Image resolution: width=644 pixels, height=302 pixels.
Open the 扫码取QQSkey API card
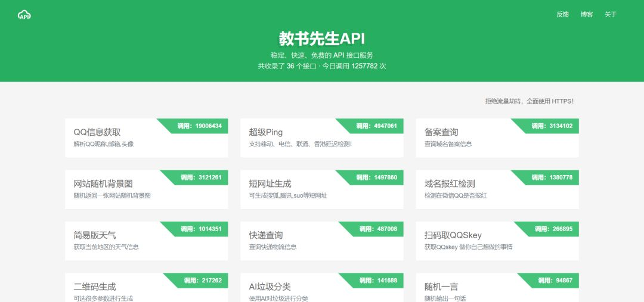click(x=497, y=241)
